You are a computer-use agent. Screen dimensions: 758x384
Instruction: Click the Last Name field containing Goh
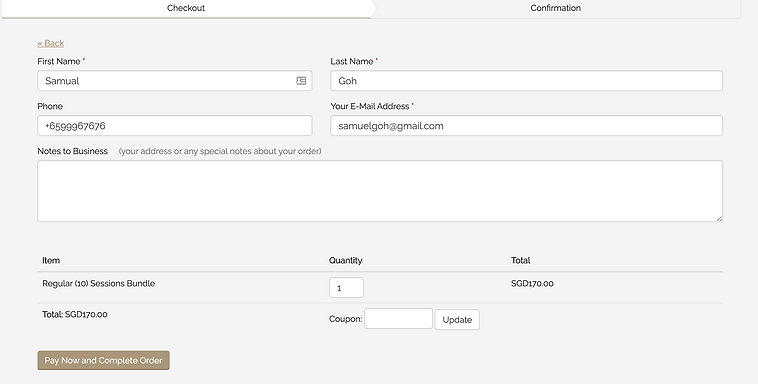(x=526, y=81)
